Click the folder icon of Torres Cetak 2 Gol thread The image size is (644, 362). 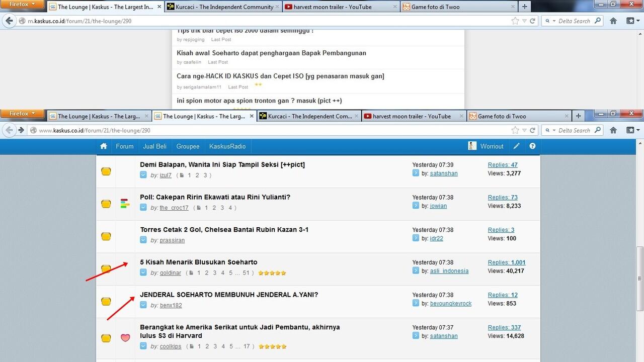coord(106,236)
